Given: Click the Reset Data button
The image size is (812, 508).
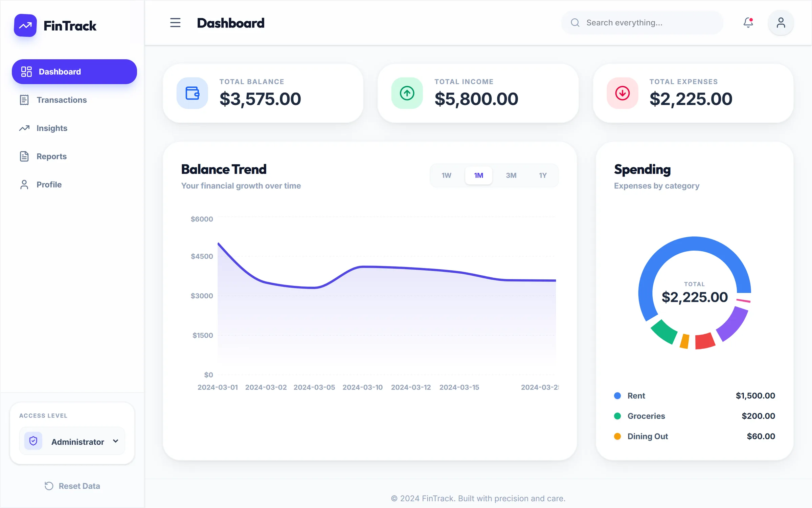Looking at the screenshot, I should click(72, 486).
